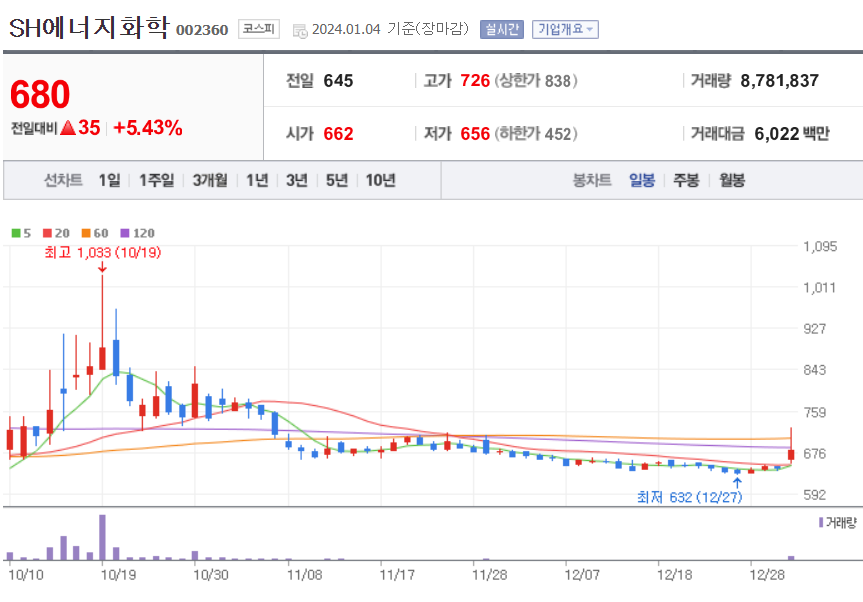Click the 2024.01.04 기준(장마감) date text
The width and height of the screenshot is (863, 602).
[390, 29]
